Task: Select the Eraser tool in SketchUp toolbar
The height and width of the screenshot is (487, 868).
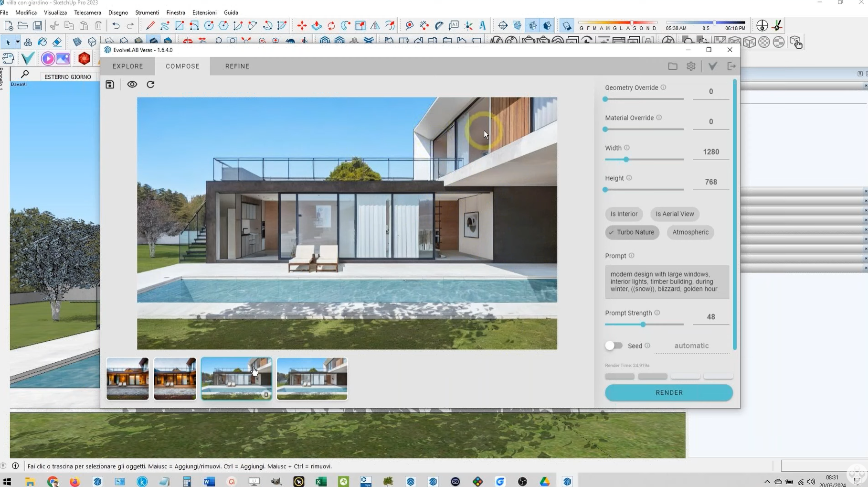Action: pos(57,42)
